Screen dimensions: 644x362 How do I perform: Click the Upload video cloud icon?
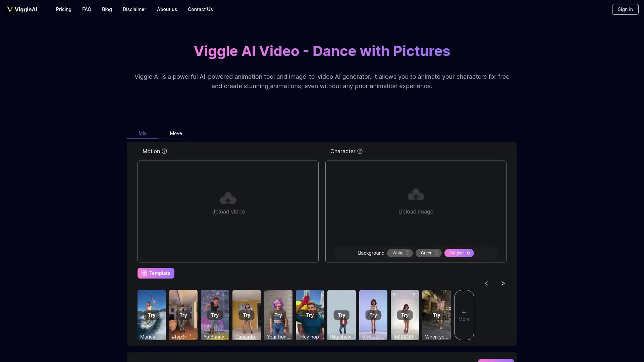[x=228, y=198]
